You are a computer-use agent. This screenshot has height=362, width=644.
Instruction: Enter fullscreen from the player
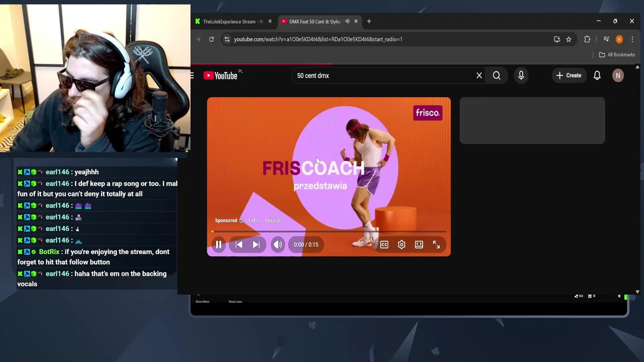[x=436, y=244]
